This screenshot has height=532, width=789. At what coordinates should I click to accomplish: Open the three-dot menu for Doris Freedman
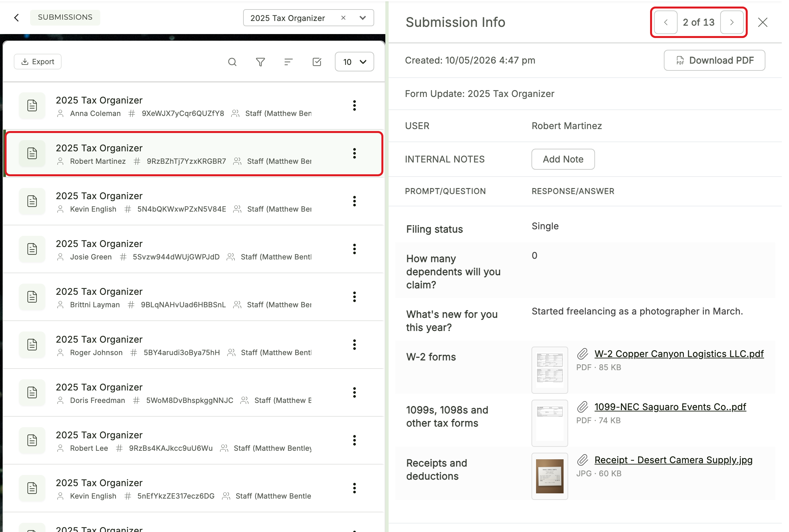pos(354,392)
